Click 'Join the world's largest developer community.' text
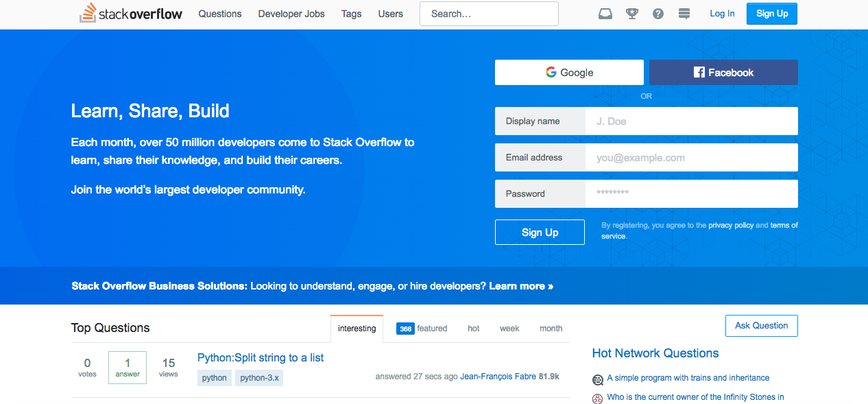This screenshot has width=868, height=404. pos(189,189)
